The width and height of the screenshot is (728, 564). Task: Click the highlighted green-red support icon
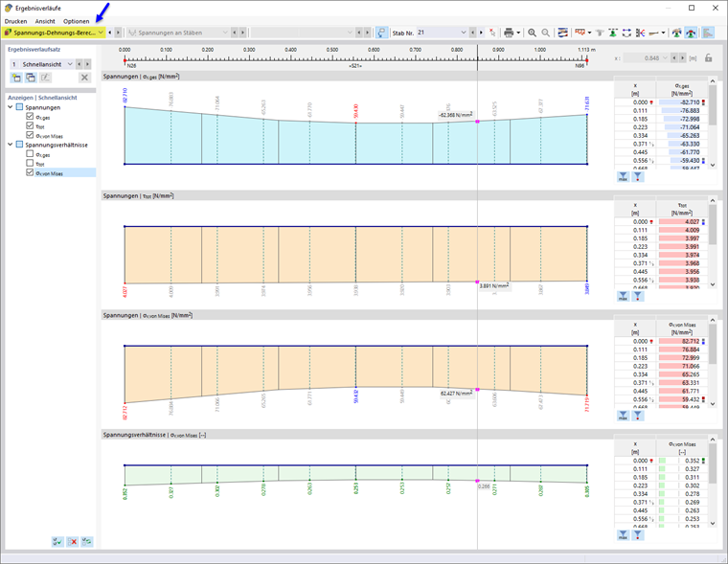pos(691,33)
